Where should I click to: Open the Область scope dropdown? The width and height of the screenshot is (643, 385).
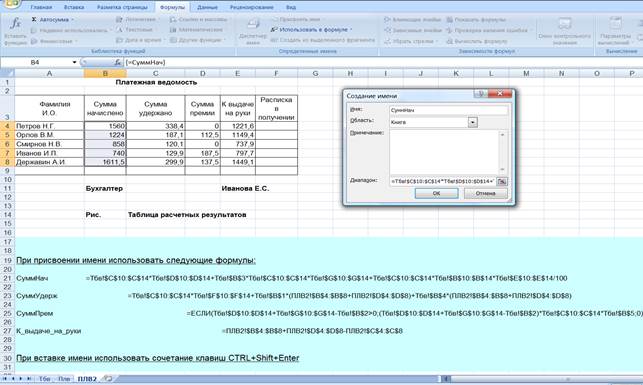[x=472, y=122]
